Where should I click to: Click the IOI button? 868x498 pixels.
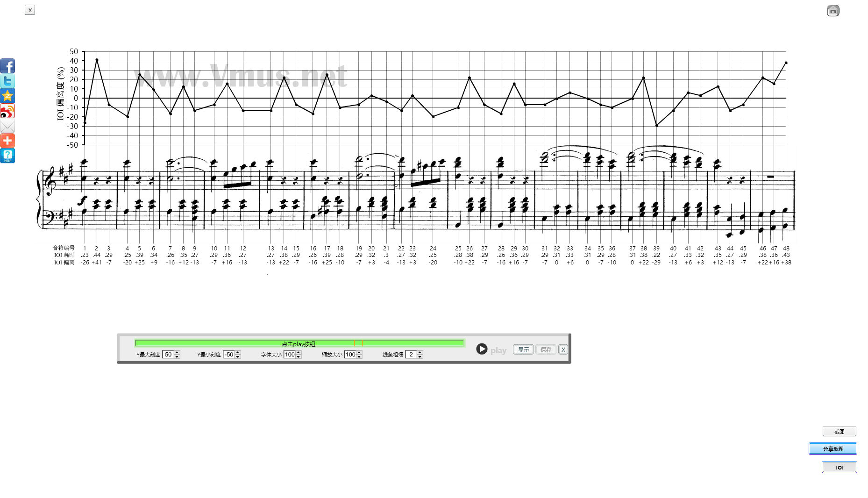pyautogui.click(x=839, y=467)
